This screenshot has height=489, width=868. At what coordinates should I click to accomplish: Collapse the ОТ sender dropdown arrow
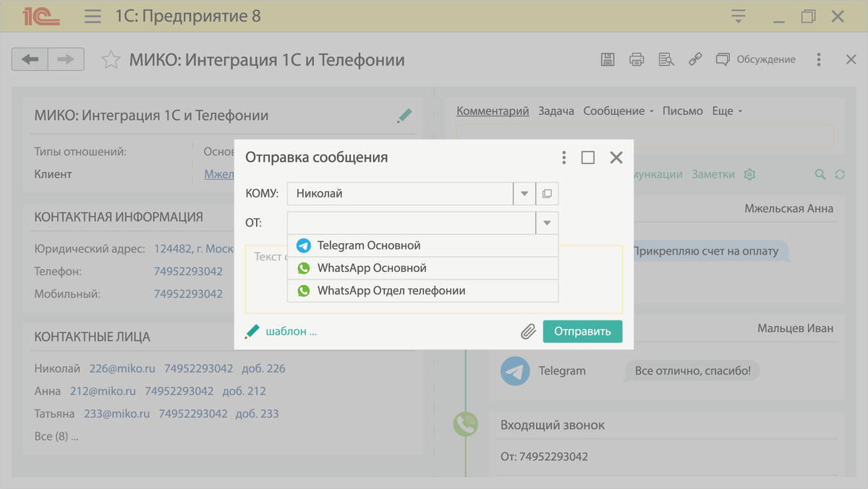(x=547, y=223)
